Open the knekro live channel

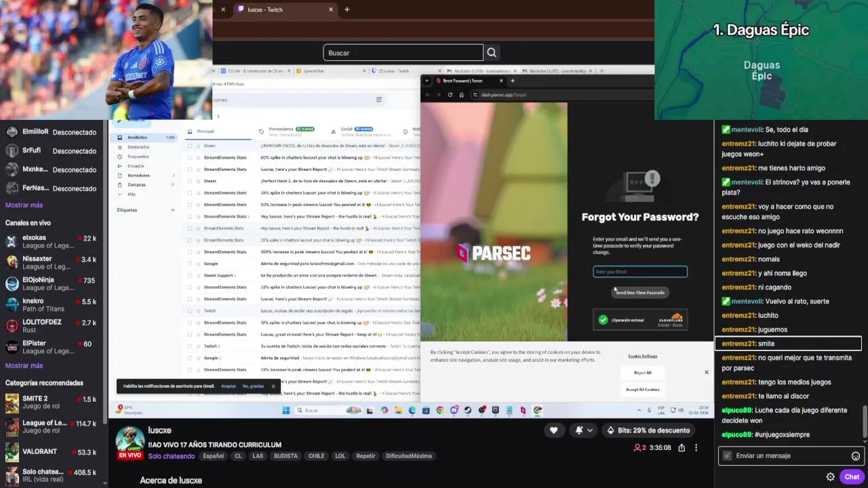pyautogui.click(x=53, y=305)
